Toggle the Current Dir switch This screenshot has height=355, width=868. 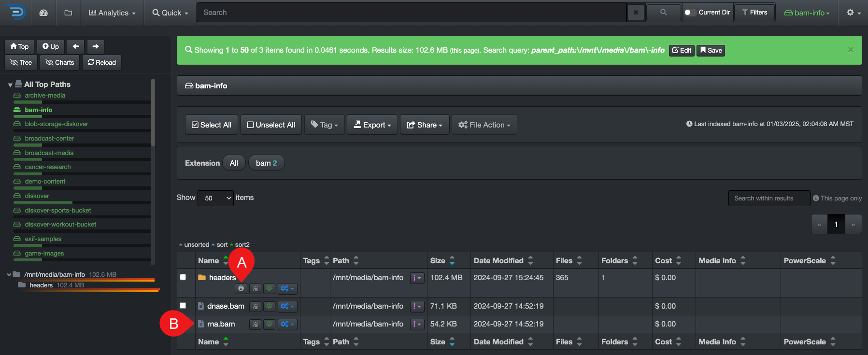tap(690, 13)
